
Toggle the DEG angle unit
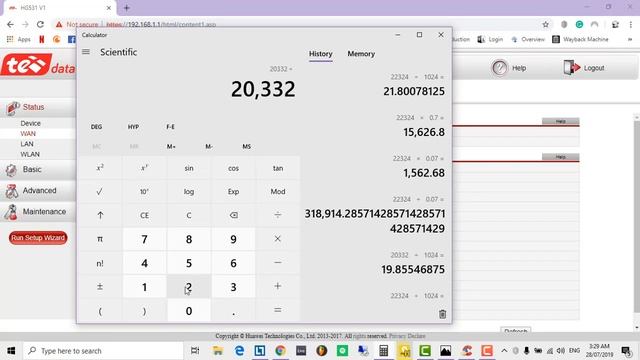(x=96, y=127)
